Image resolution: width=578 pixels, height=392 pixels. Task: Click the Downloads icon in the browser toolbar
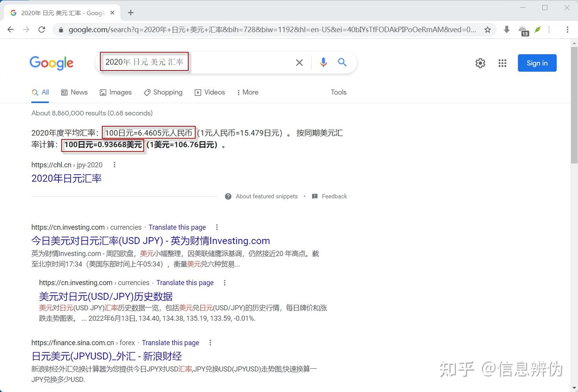click(506, 29)
